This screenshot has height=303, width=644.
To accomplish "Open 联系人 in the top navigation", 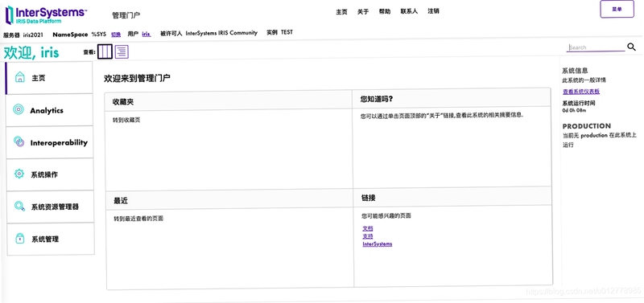I will (409, 11).
